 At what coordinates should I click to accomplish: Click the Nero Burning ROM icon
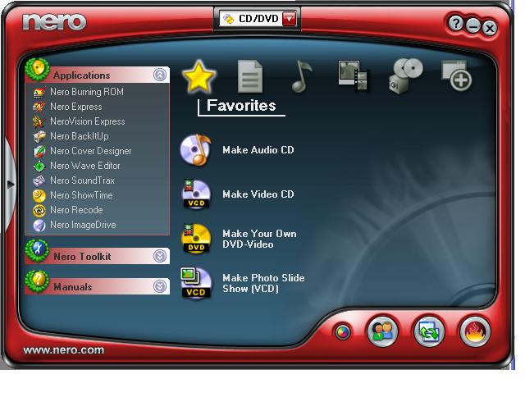tap(39, 92)
